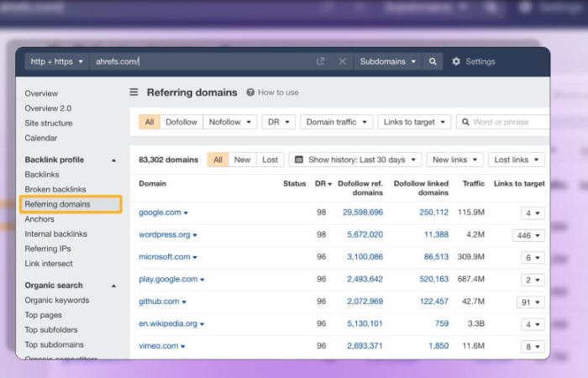Image resolution: width=588 pixels, height=378 pixels.
Task: Open the DR filter dropdown
Action: point(279,122)
